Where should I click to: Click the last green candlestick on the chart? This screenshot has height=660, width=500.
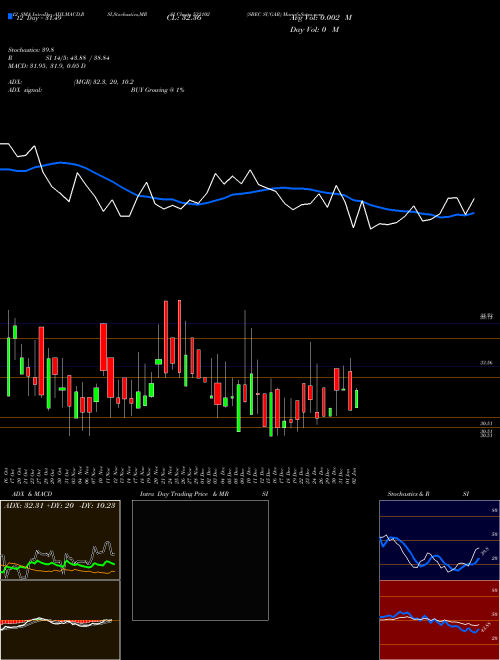(x=356, y=399)
